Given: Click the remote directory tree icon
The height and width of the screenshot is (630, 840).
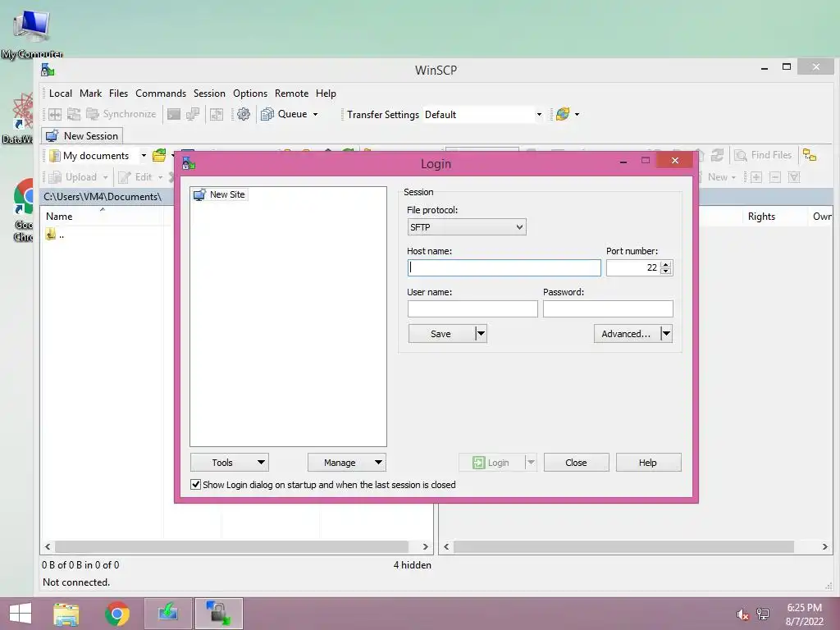Looking at the screenshot, I should click(810, 155).
